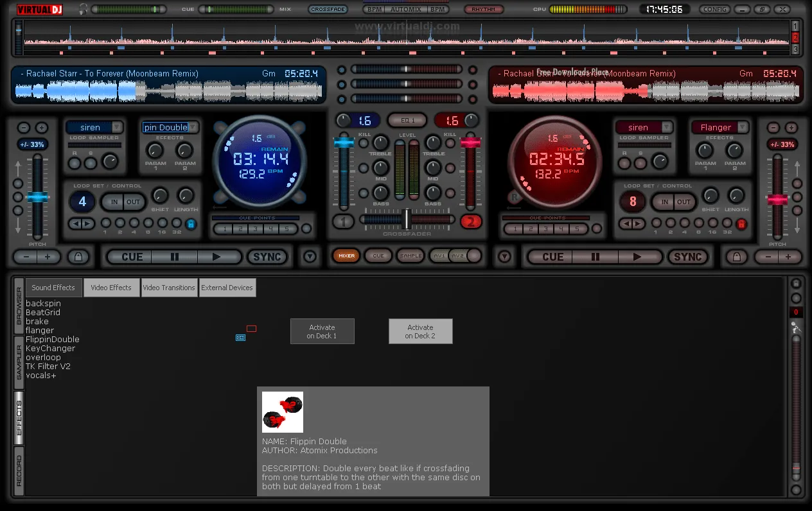812x511 pixels.
Task: Open the CONFIG settings panel
Action: (714, 9)
